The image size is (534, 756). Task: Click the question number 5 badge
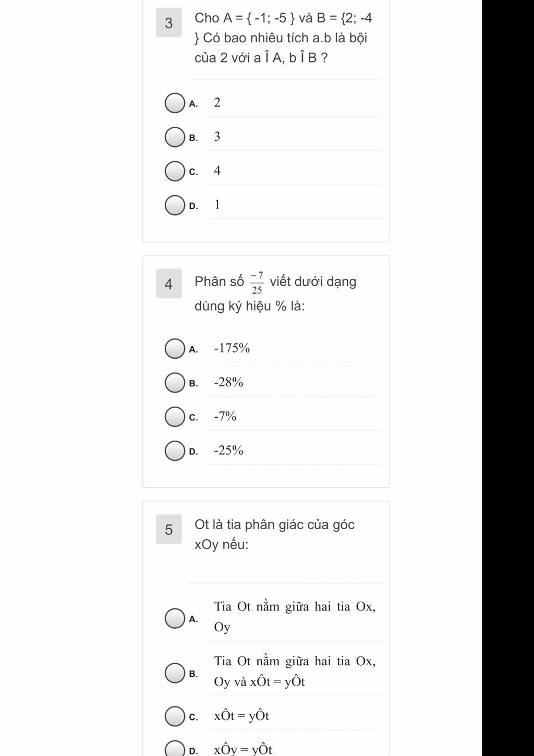[169, 529]
